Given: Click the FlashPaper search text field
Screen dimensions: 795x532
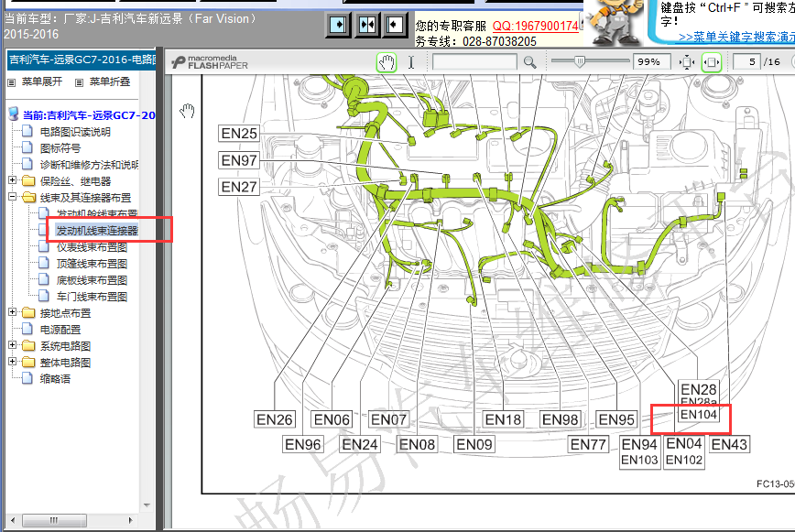Looking at the screenshot, I should click(x=474, y=62).
